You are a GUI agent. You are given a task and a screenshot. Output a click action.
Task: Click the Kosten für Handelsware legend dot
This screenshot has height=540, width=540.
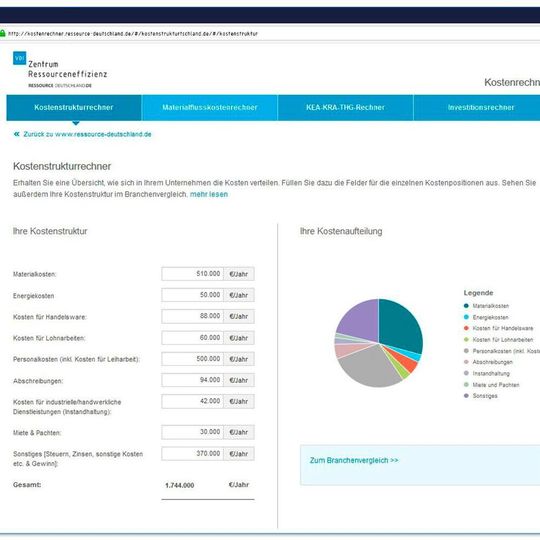[x=466, y=328]
